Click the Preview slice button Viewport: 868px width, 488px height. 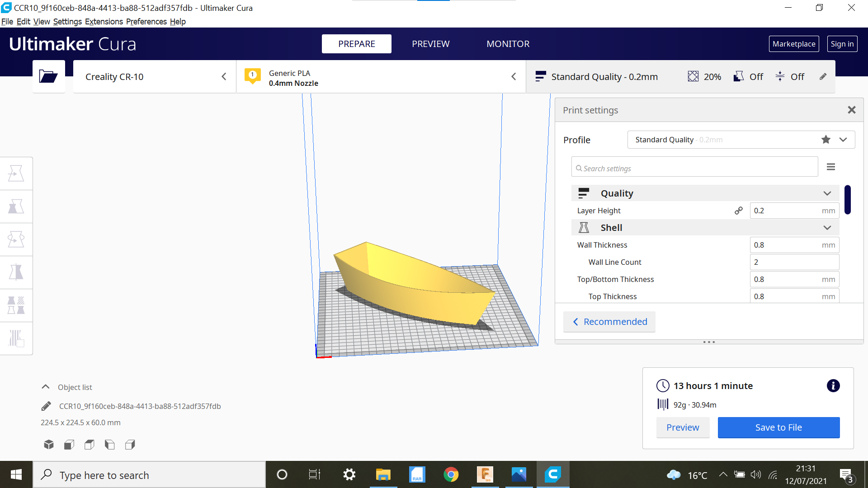683,427
